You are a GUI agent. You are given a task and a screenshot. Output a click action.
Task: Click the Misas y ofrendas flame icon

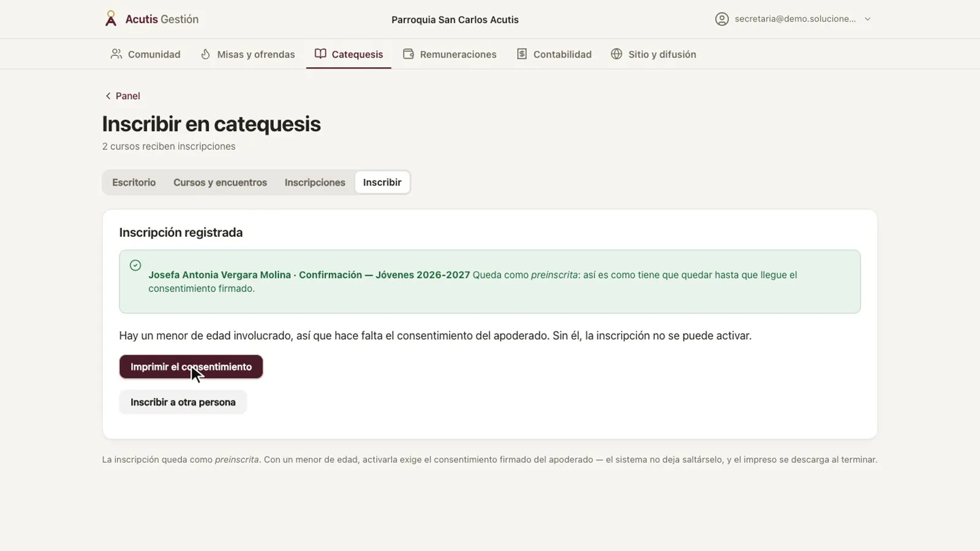click(205, 54)
